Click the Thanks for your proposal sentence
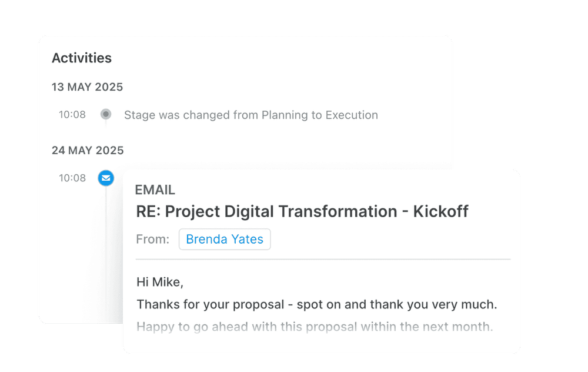Image resolution: width=588 pixels, height=372 pixels. click(x=317, y=305)
